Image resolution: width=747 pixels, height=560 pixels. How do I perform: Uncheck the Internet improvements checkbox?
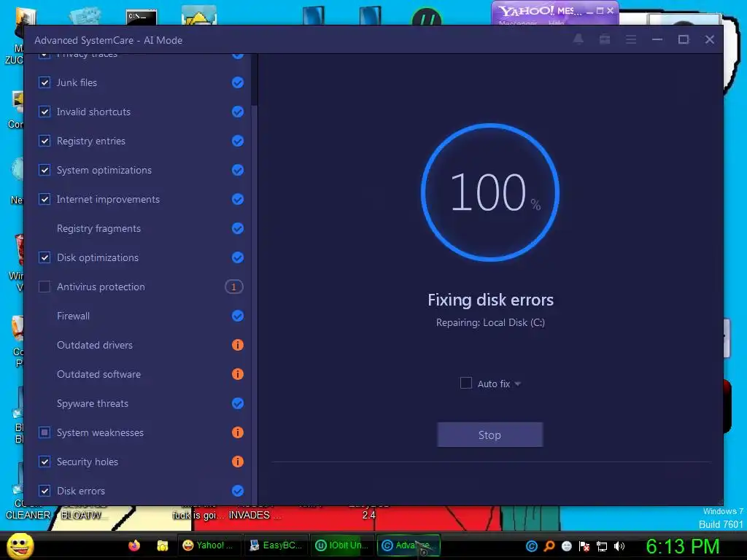(44, 199)
